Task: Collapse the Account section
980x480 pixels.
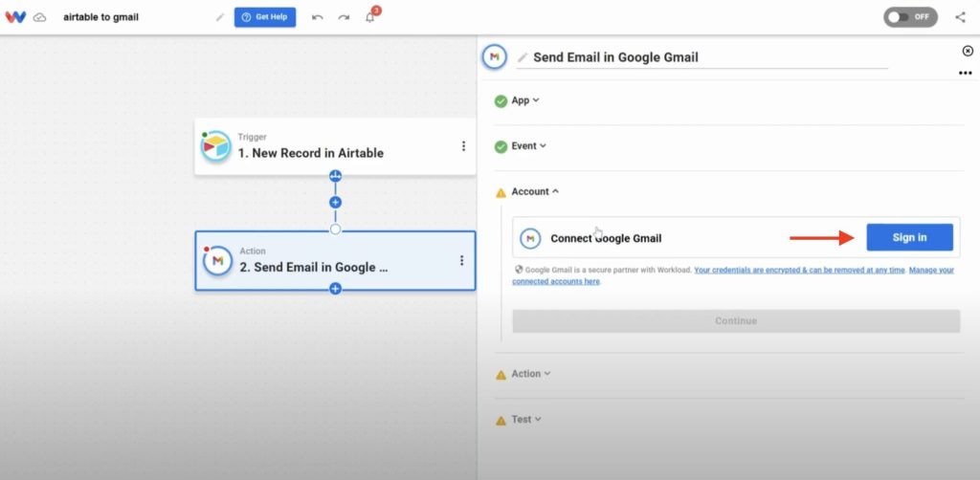Action: point(535,191)
